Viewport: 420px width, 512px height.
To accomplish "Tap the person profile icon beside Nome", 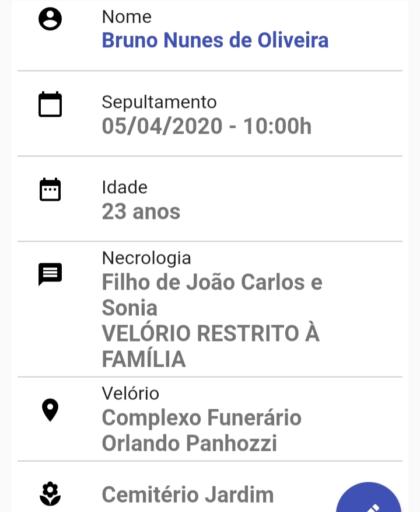I will tap(50, 19).
